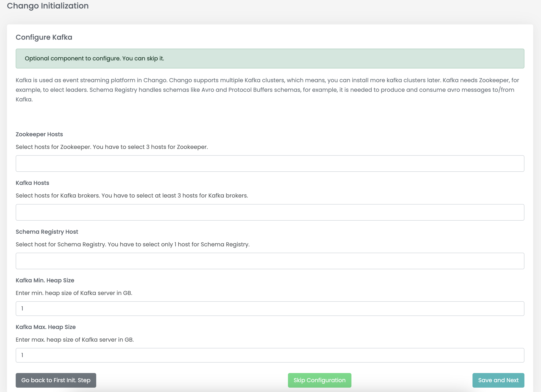
Task: Open the Schema Registry Host selection field
Action: coord(270,261)
